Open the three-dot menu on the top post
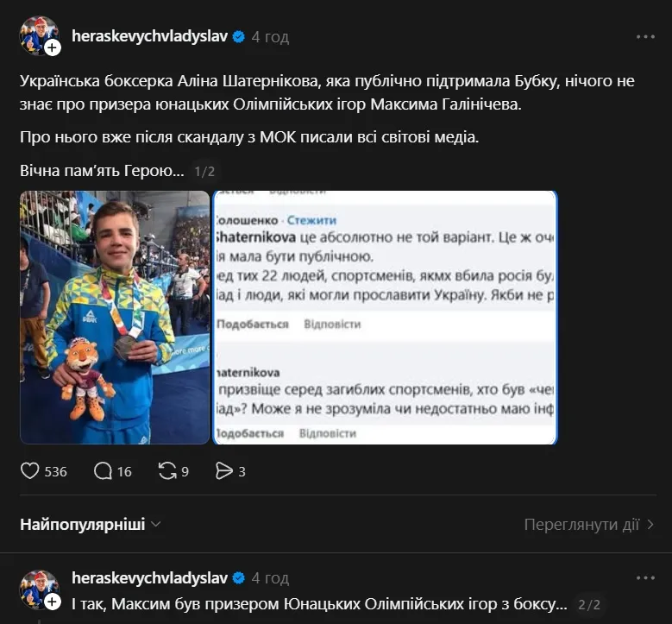The width and height of the screenshot is (672, 624). click(645, 37)
